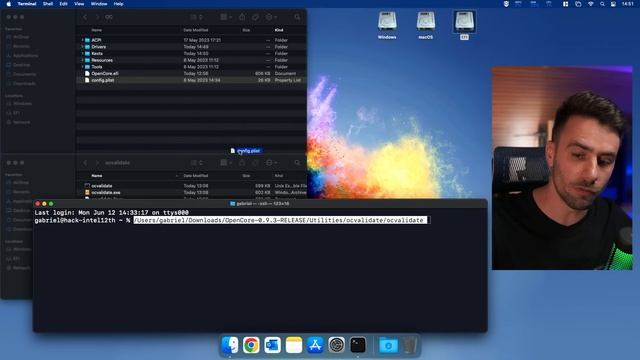The height and width of the screenshot is (360, 640).
Task: Select OpenCore.efi file
Action: click(x=191, y=73)
